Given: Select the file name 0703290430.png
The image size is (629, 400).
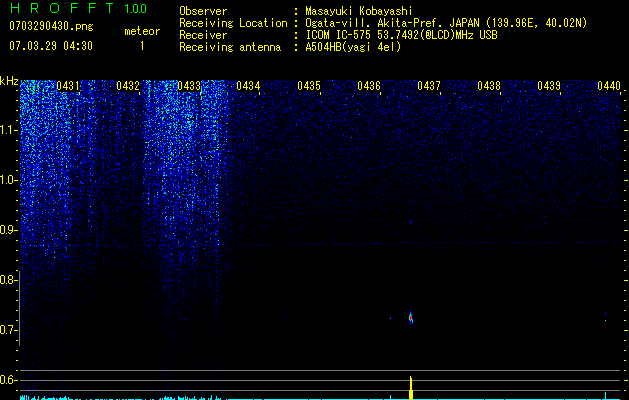Looking at the screenshot, I should click(x=51, y=26).
